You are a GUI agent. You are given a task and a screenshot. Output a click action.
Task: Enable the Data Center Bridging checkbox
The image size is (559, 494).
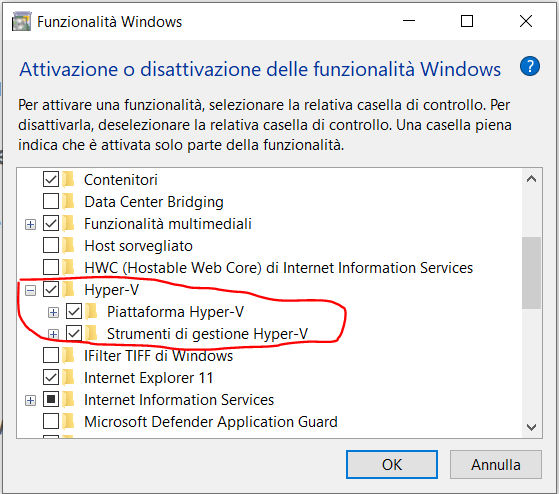pos(51,201)
